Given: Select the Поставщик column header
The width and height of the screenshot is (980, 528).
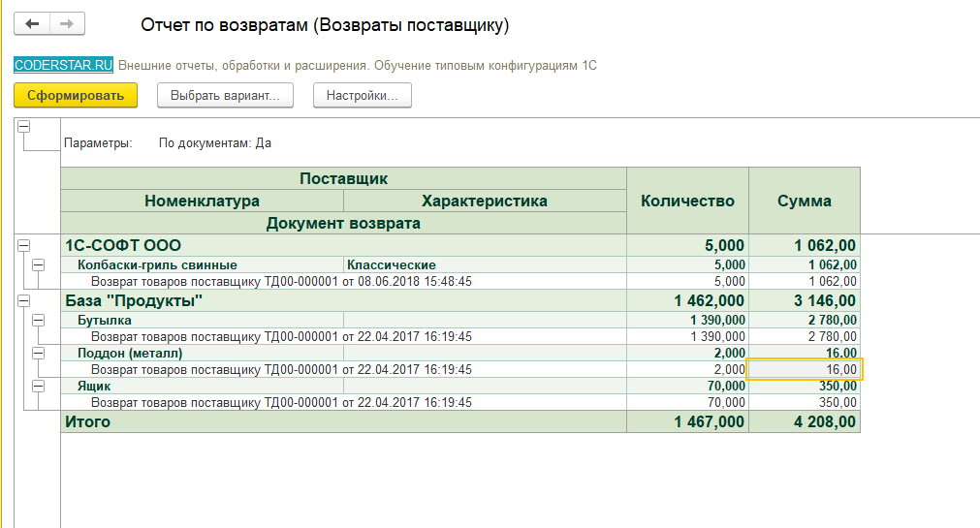Looking at the screenshot, I should [344, 178].
